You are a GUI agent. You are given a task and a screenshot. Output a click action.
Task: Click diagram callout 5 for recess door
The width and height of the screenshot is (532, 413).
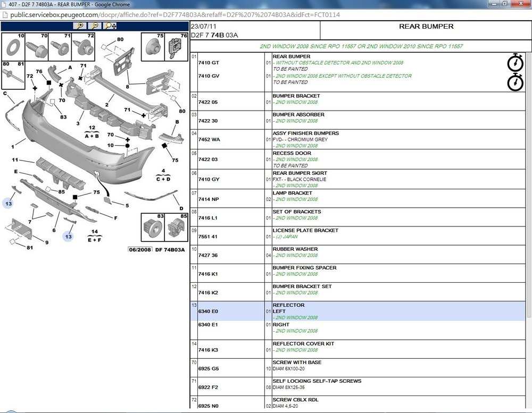tap(127, 205)
